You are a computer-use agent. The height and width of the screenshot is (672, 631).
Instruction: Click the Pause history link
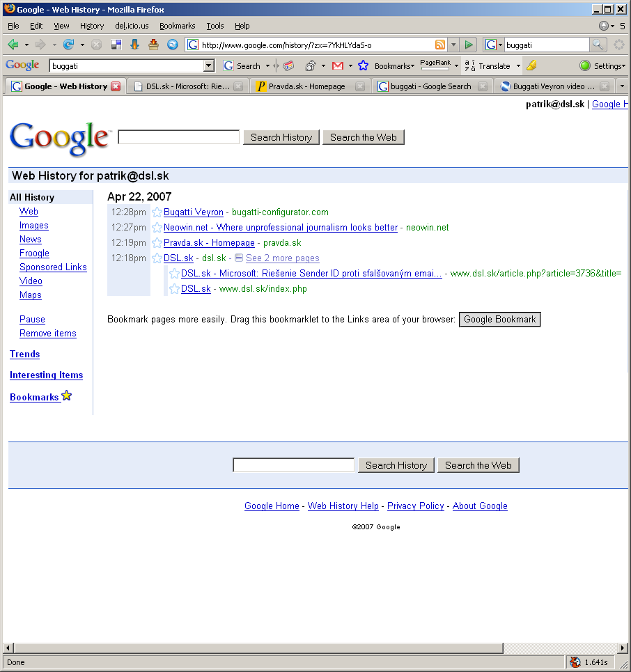32,319
